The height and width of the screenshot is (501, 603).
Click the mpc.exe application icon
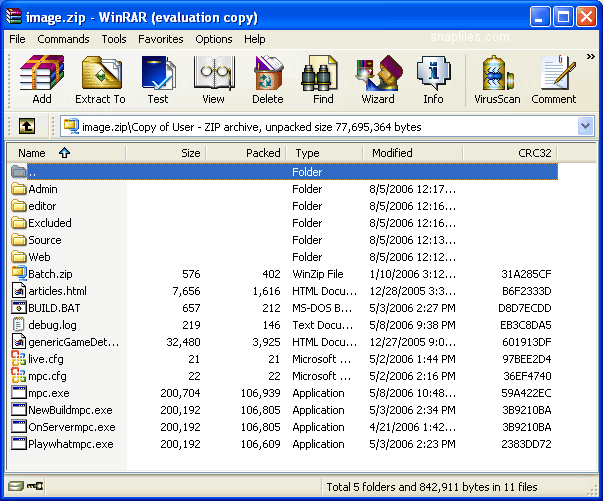point(19,393)
